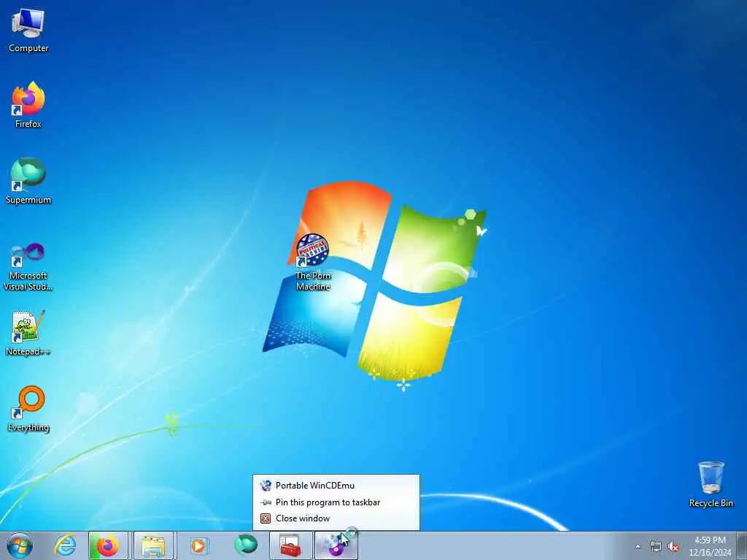Launch Windows Media Player from taskbar
Viewport: 747px width, 560px height.
click(x=198, y=545)
